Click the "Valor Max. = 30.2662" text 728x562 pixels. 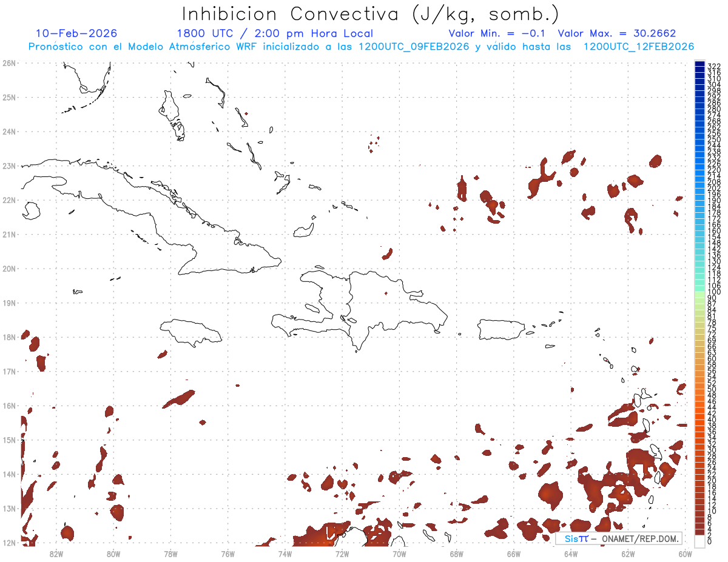[x=617, y=33]
